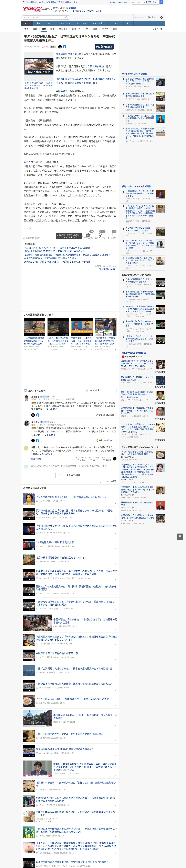Image resolution: width=186 pixels, height=868 pixels.
Task: Click the keyword search input field
Action: coord(44,18)
